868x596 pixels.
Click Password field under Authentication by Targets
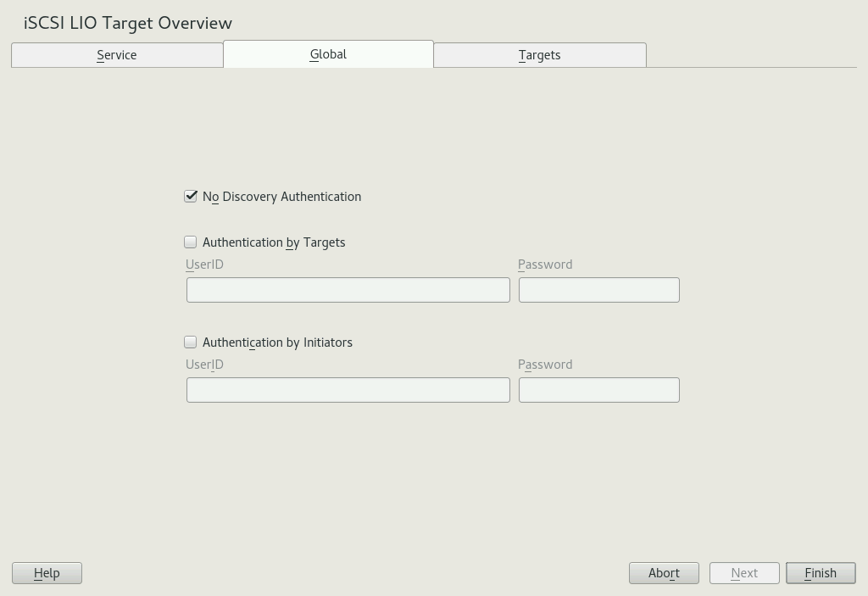pos(598,290)
